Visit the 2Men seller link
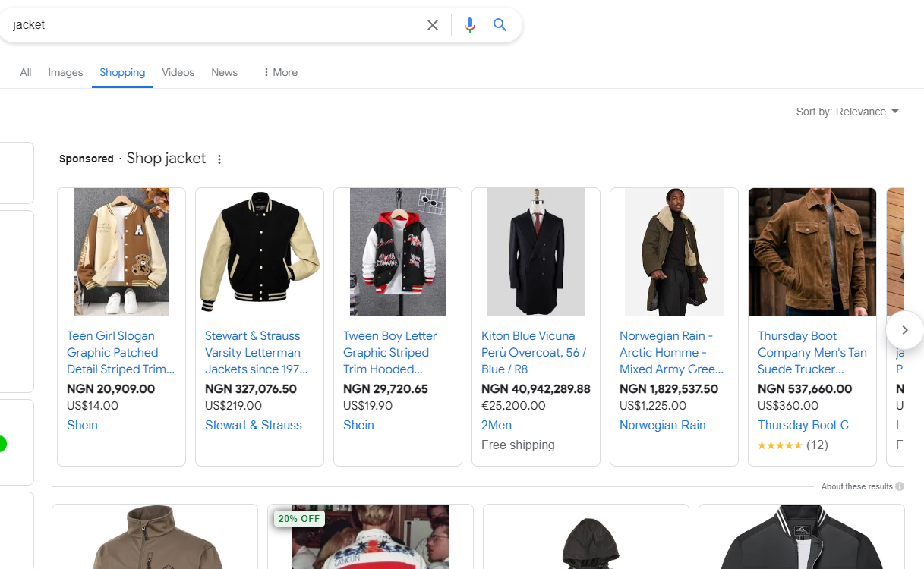 coord(497,426)
